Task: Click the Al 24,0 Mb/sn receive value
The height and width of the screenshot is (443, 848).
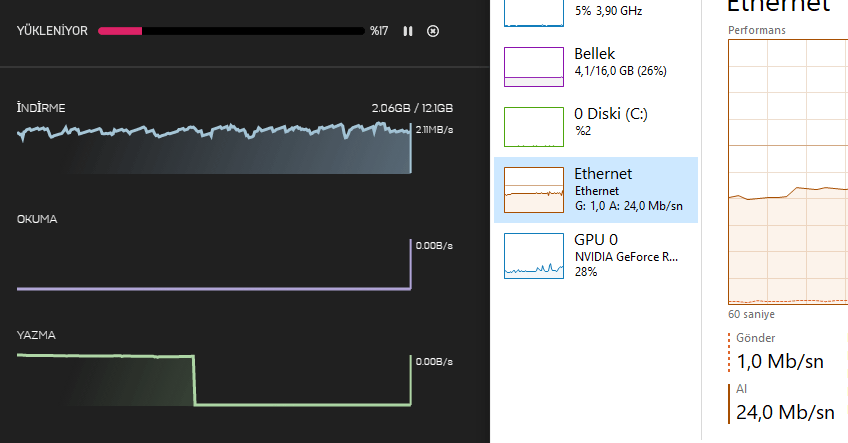Action: tap(785, 411)
